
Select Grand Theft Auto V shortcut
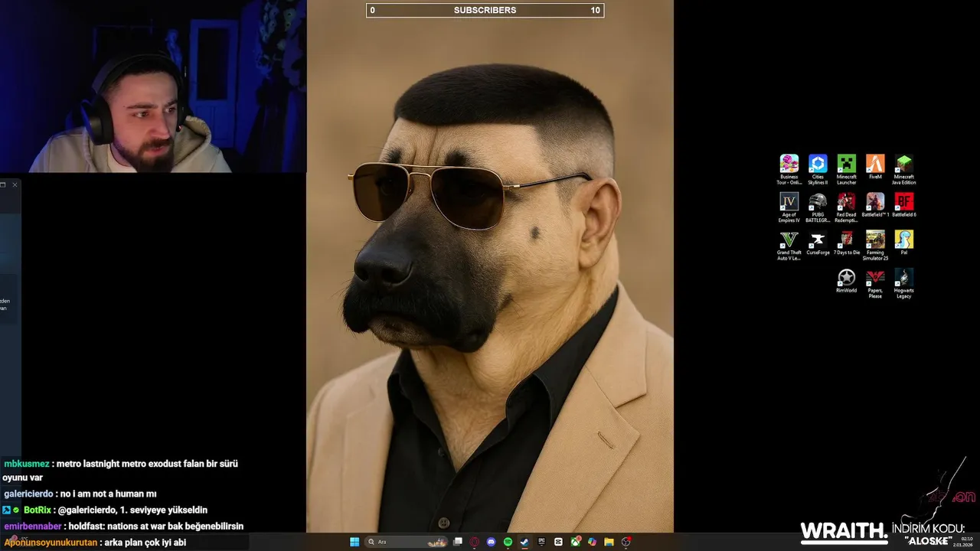tap(789, 246)
